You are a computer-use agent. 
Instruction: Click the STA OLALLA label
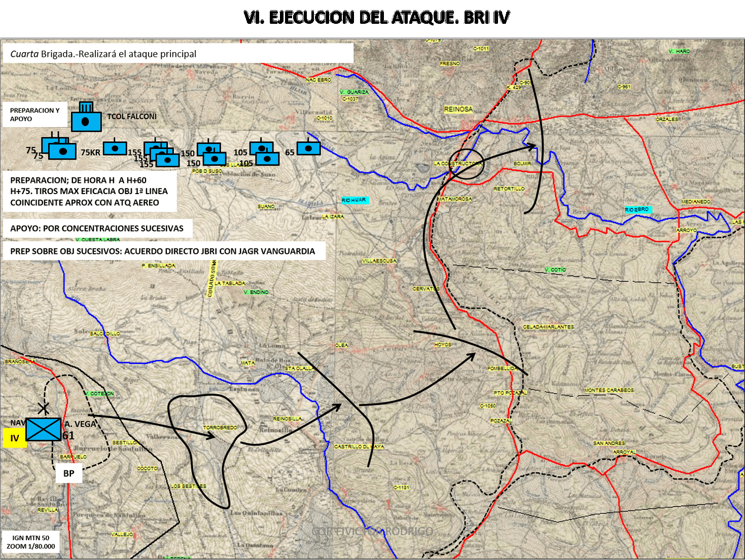coord(299,368)
